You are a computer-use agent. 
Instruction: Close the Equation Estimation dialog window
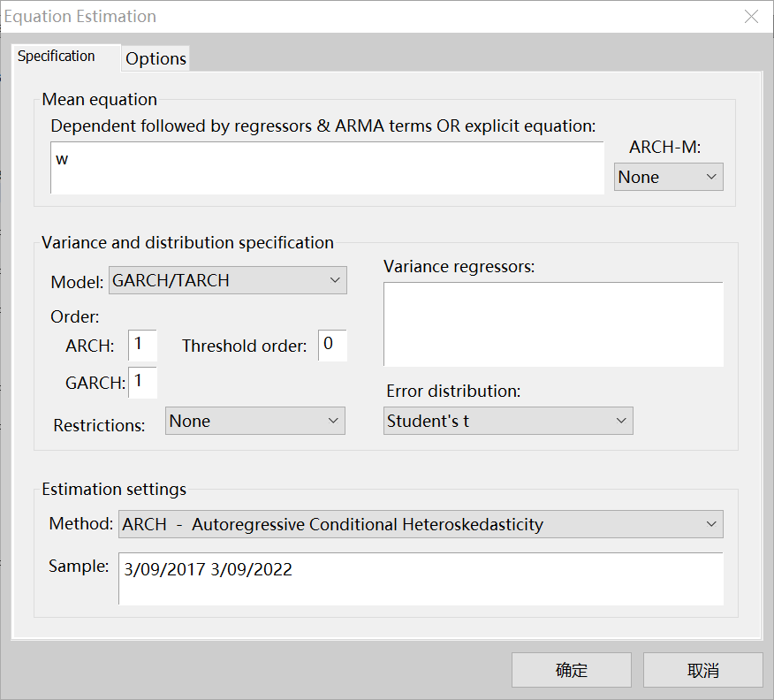click(751, 16)
